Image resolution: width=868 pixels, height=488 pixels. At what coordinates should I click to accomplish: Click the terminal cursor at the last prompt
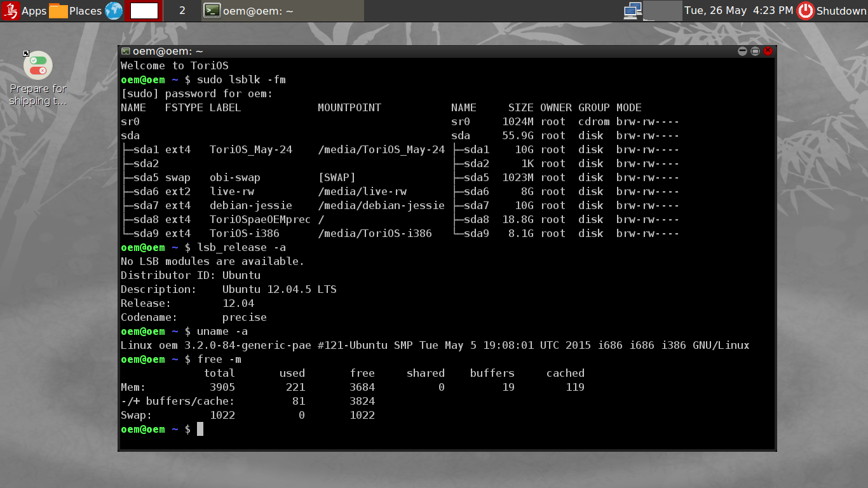pos(200,430)
